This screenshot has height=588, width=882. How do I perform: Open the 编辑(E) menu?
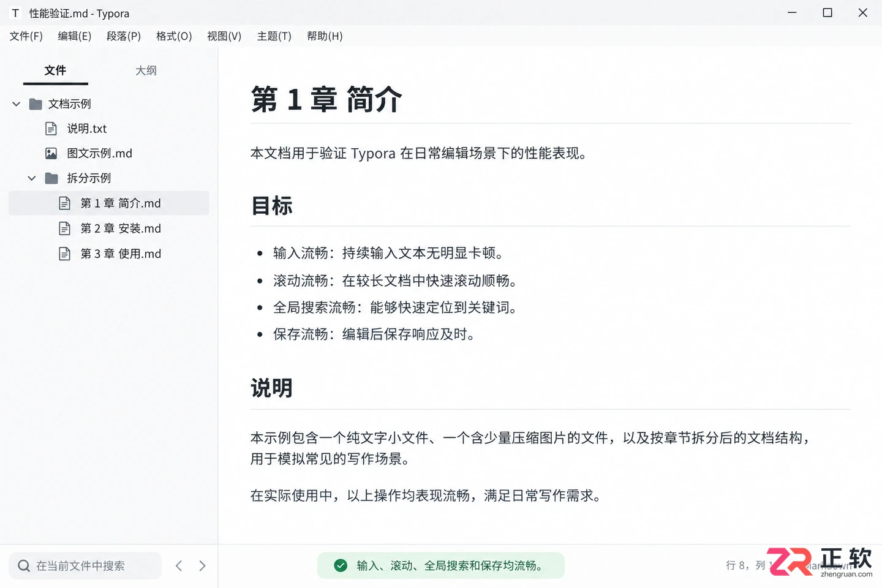coord(75,36)
